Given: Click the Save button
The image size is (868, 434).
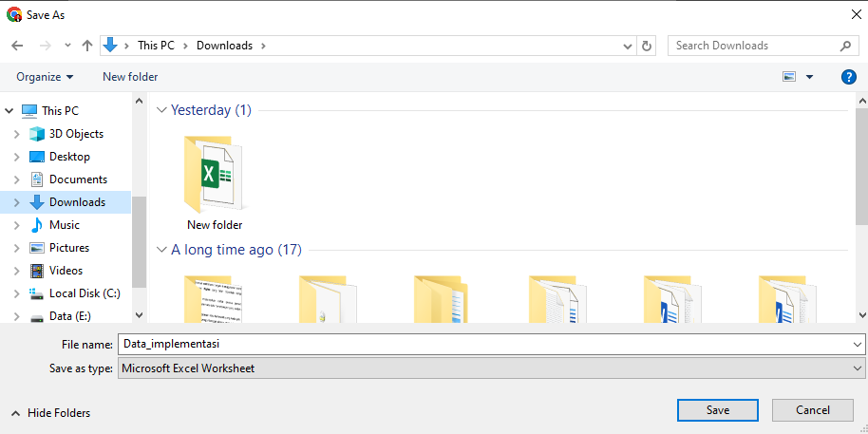Looking at the screenshot, I should pos(717,410).
